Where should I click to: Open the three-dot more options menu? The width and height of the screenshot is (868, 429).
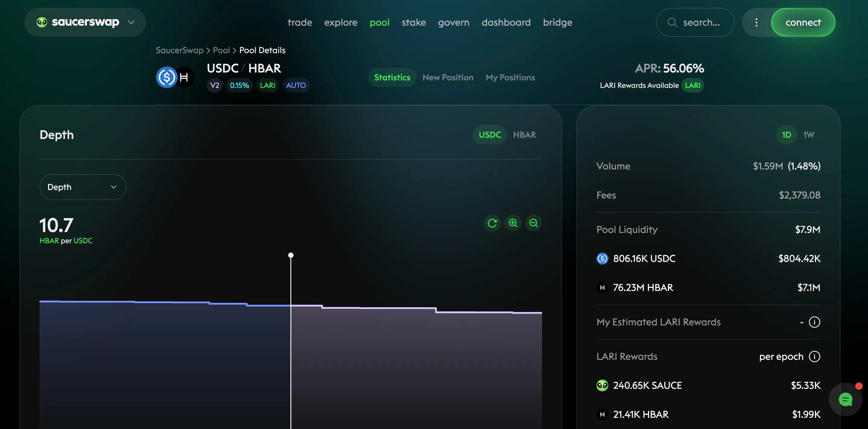(x=756, y=22)
